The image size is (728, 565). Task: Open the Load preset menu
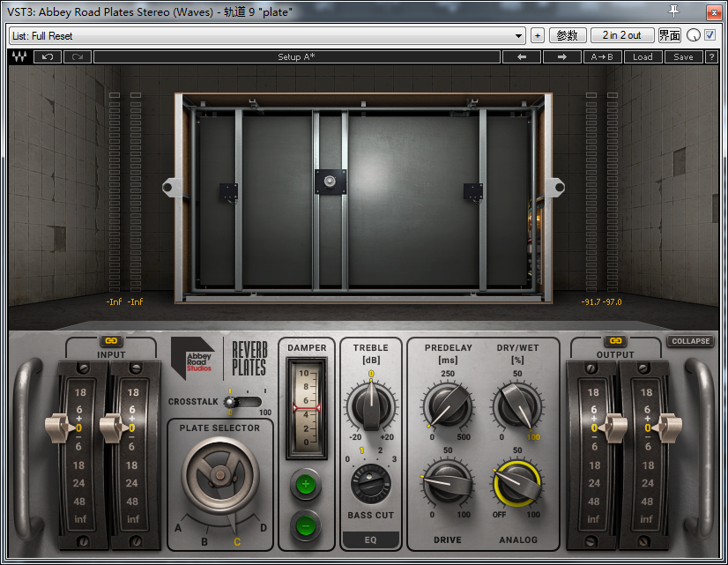coord(643,56)
